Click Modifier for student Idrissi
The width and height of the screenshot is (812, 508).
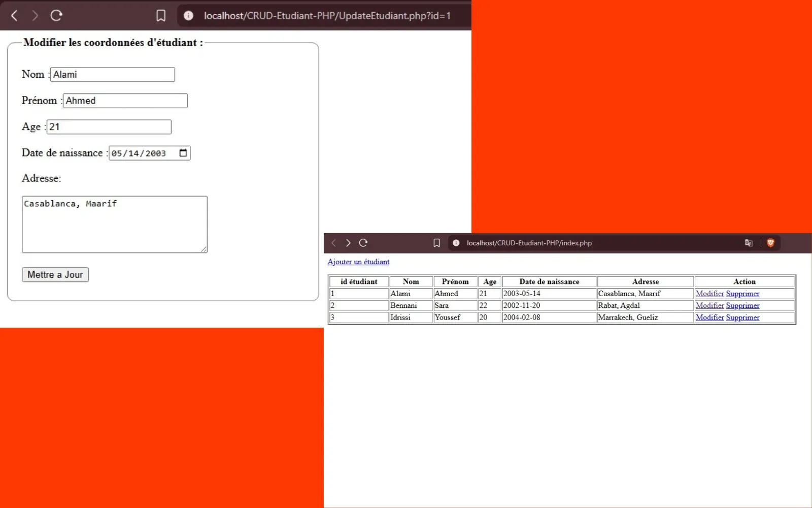point(709,317)
